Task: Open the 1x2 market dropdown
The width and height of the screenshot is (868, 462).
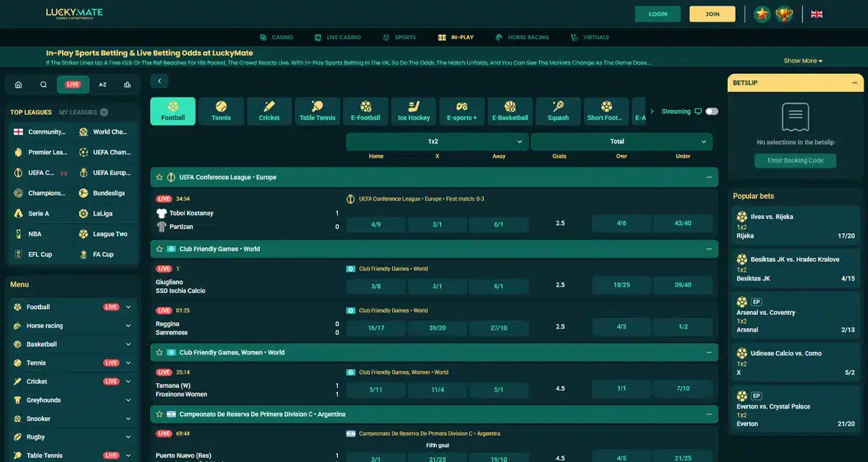Action: click(438, 141)
